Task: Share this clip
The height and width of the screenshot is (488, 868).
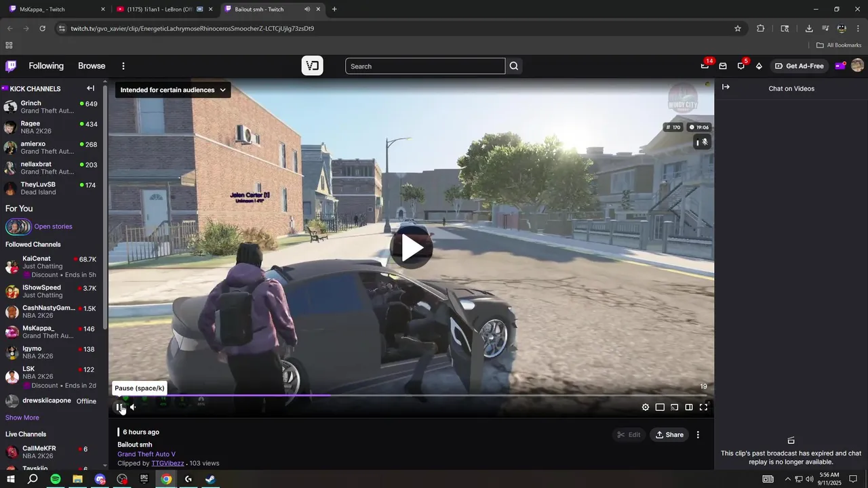Action: (669, 434)
